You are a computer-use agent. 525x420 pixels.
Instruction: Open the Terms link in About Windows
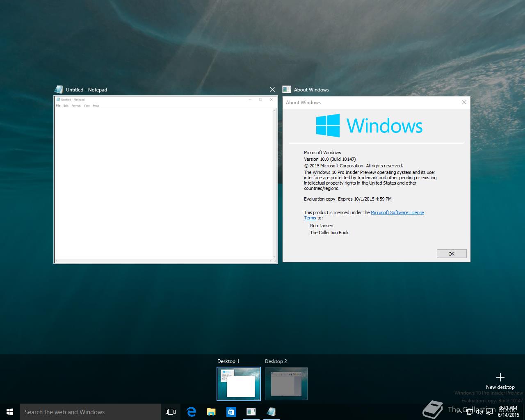[x=310, y=218]
